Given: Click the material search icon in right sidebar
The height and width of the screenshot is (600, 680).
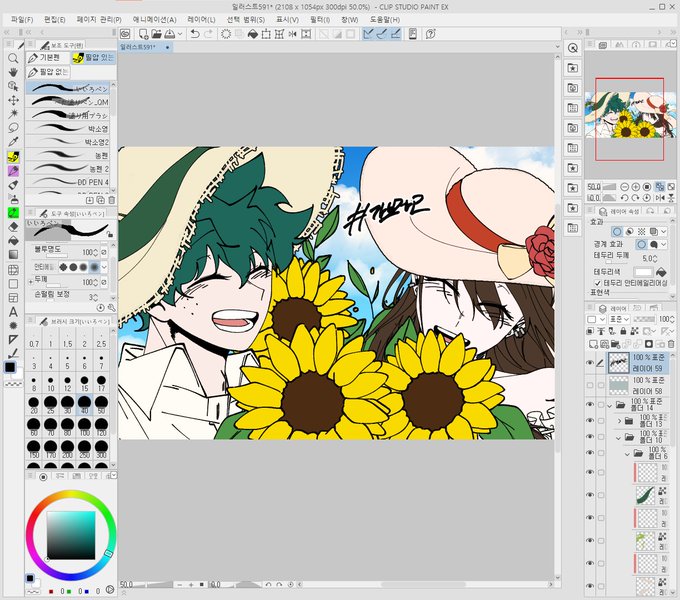Looking at the screenshot, I should point(573,48).
